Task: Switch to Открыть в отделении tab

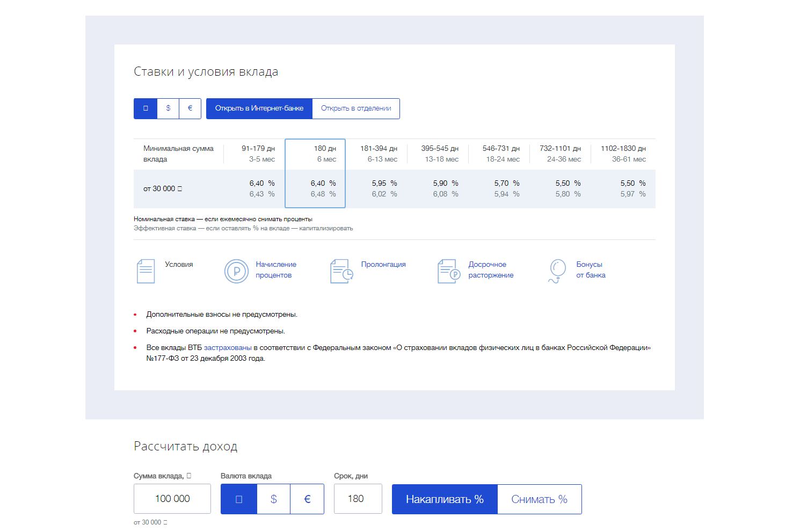Action: [x=356, y=108]
